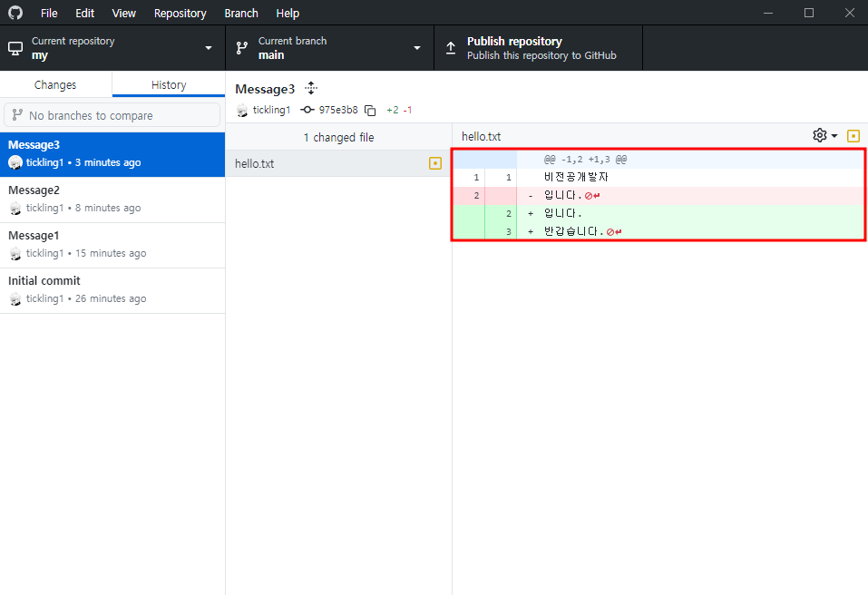Image resolution: width=868 pixels, height=595 pixels.
Task: Click the commit hash 975e3b8
Action: click(x=338, y=110)
